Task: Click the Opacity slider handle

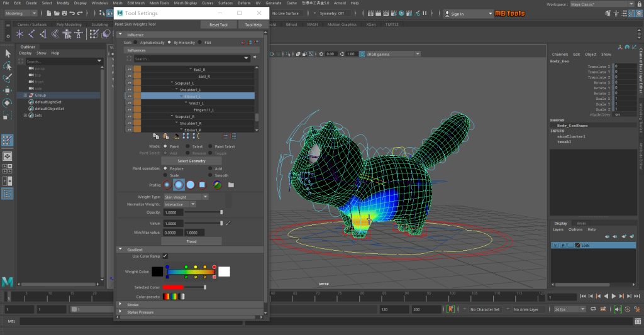Action: coord(221,212)
